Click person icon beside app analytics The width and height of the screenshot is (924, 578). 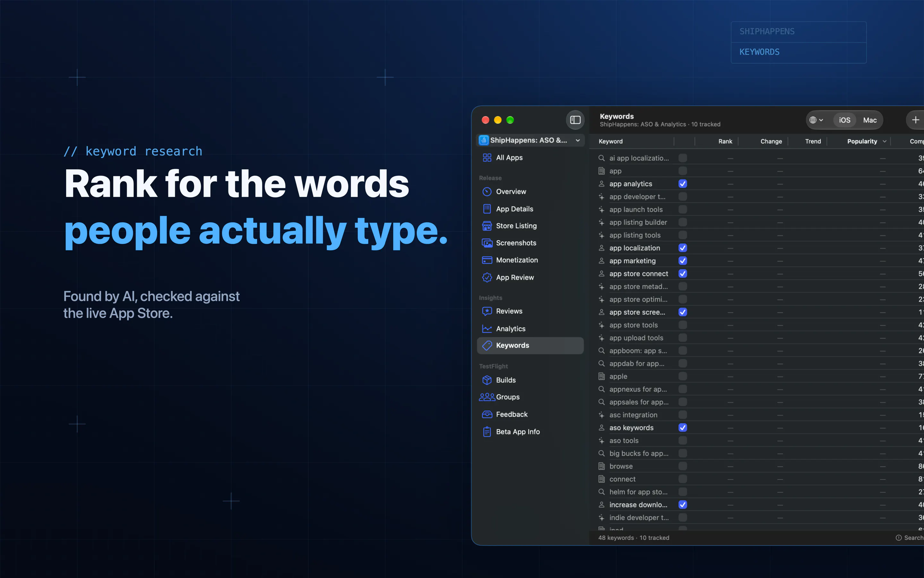coord(601,184)
